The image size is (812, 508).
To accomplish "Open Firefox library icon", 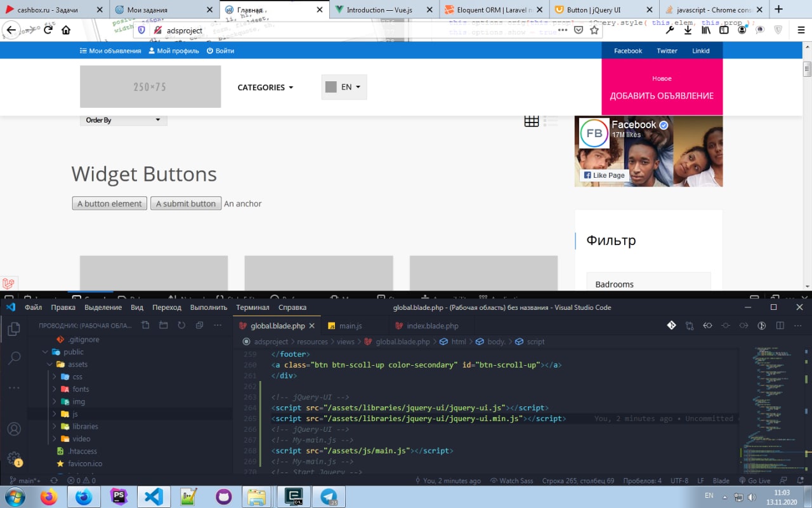I will [705, 30].
